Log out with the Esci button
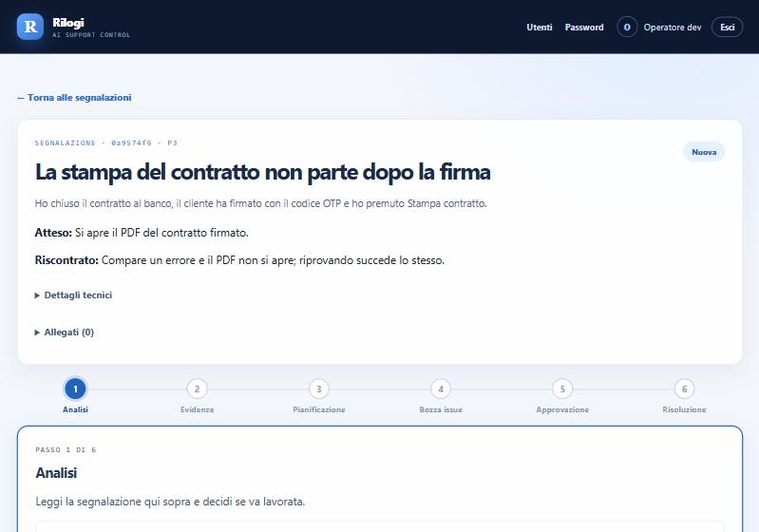759x532 pixels. 727,28
